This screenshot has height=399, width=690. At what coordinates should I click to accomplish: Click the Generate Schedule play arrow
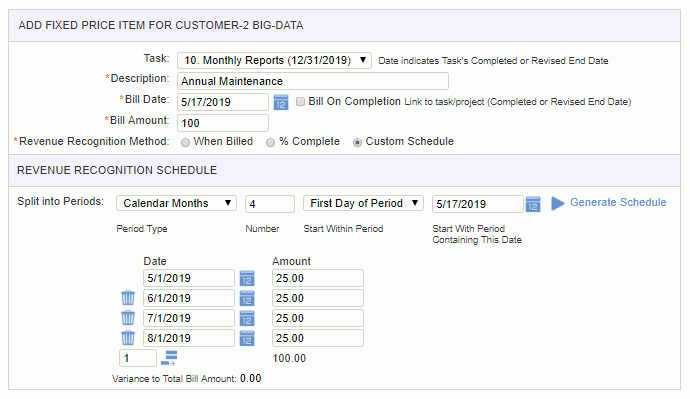[558, 203]
